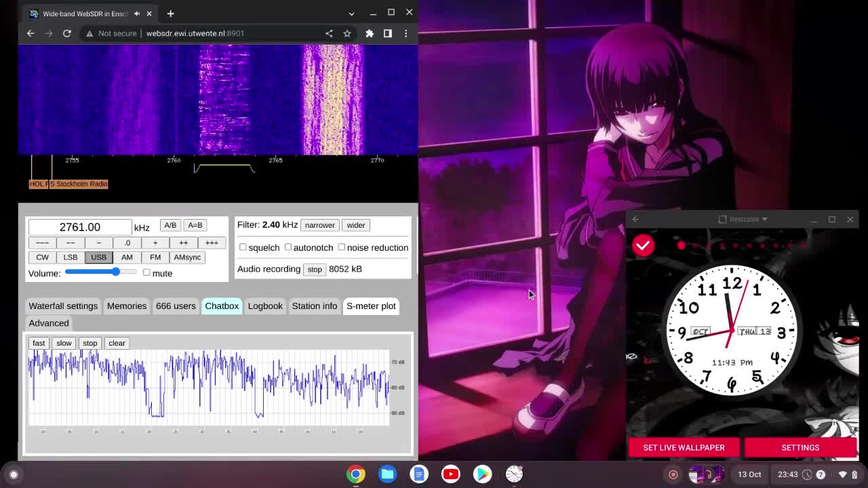
Task: Step frequency up with +++ button
Action: (x=212, y=243)
